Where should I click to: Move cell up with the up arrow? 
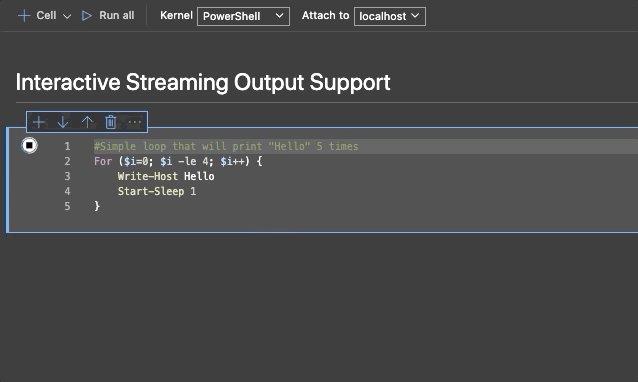coord(87,122)
